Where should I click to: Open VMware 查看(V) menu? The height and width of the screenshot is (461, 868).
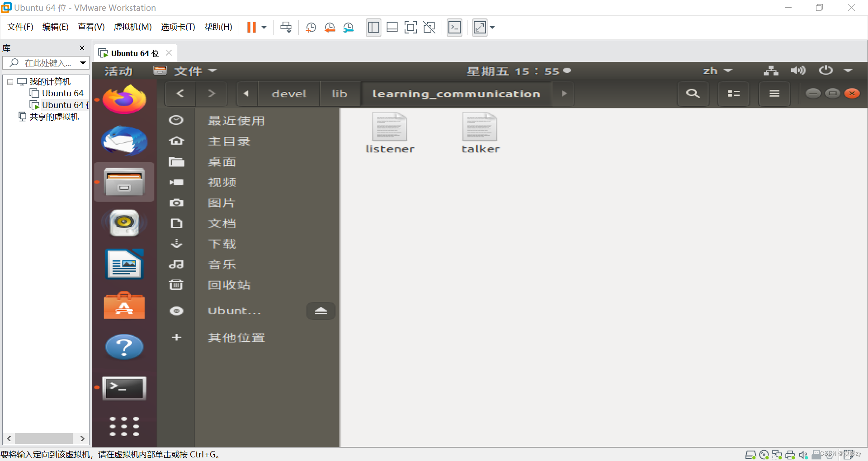click(x=91, y=27)
